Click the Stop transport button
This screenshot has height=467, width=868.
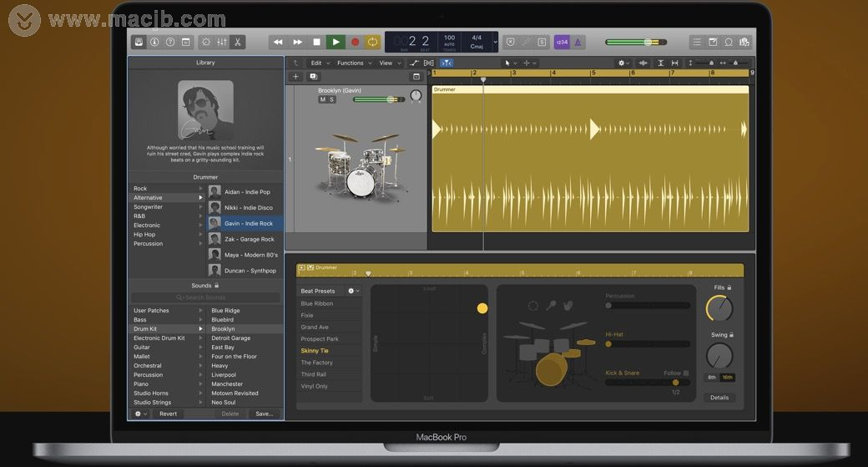(x=316, y=42)
